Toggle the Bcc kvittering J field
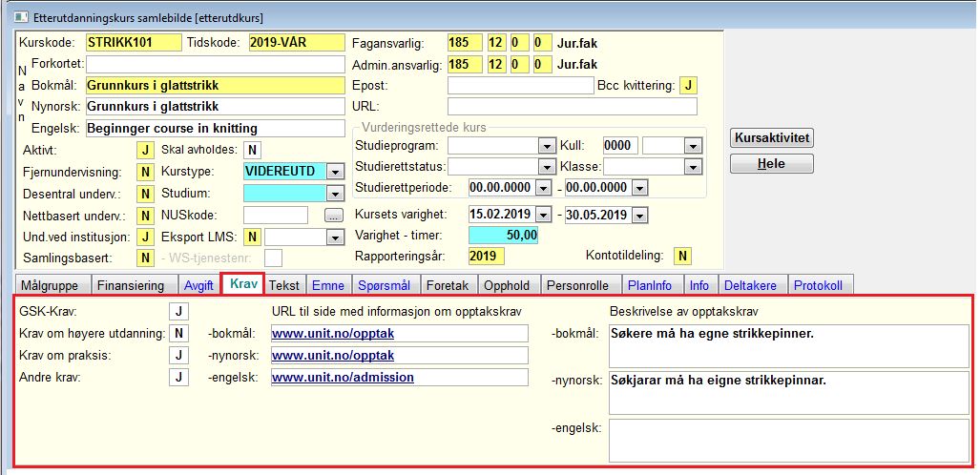Image resolution: width=980 pixels, height=475 pixels. (x=688, y=86)
